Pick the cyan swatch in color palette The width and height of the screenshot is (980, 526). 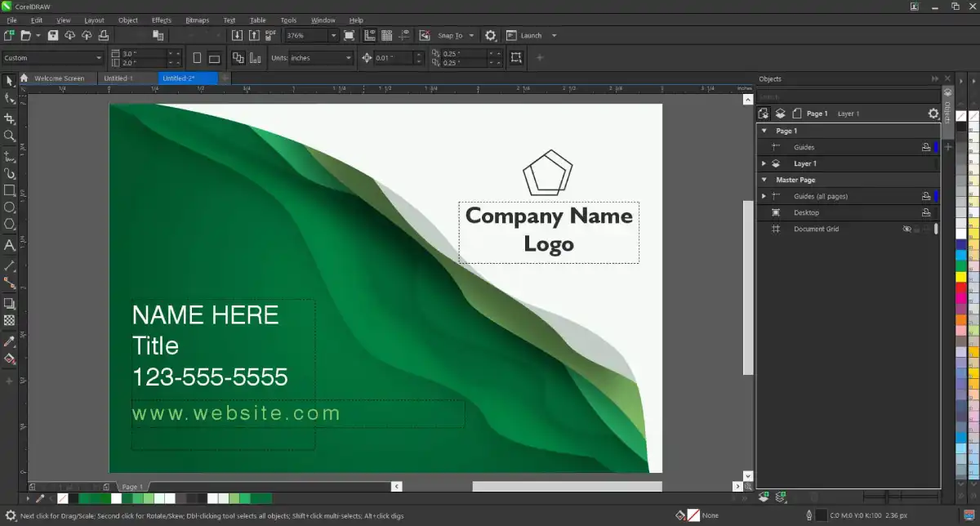coord(961,255)
